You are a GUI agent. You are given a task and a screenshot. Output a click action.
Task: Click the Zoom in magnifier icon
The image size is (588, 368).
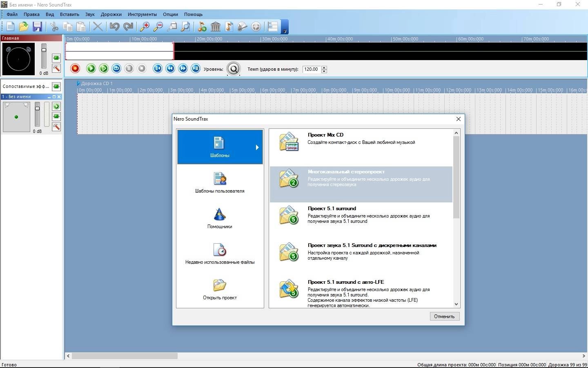[x=145, y=27]
